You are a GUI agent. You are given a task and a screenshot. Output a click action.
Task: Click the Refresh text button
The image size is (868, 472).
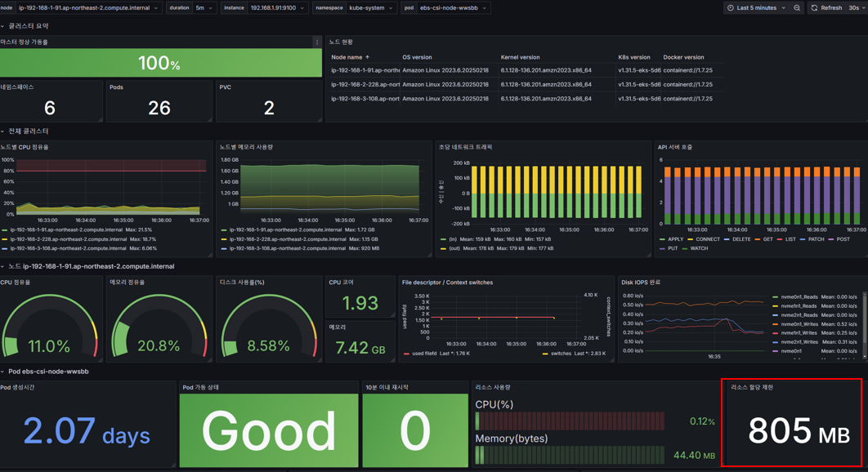831,7
